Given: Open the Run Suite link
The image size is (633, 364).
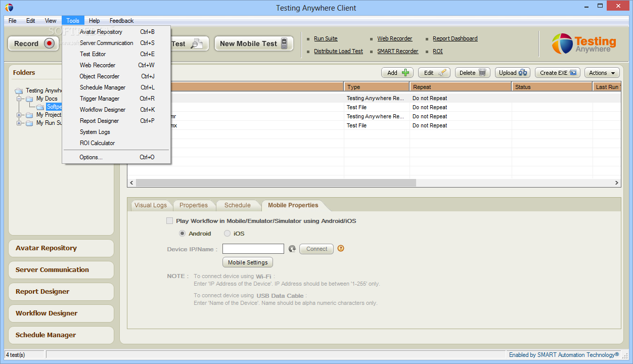Looking at the screenshot, I should coord(326,38).
